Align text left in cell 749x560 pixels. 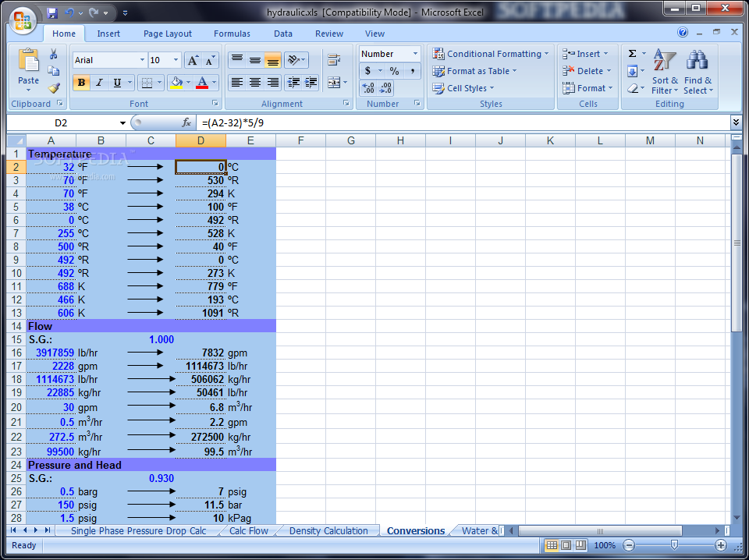click(237, 83)
